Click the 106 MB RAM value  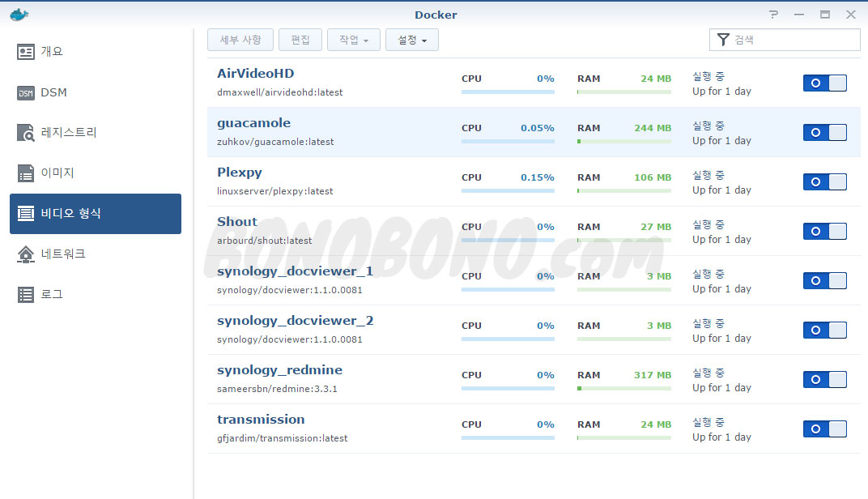pos(653,177)
